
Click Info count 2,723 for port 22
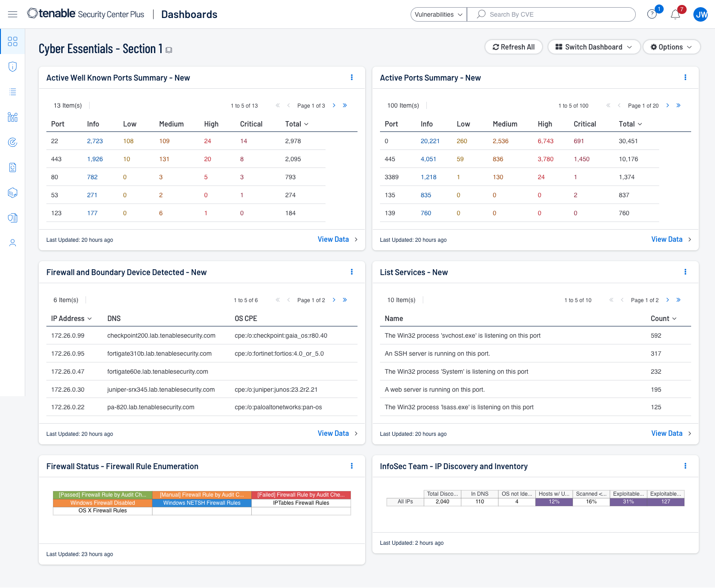tap(95, 141)
